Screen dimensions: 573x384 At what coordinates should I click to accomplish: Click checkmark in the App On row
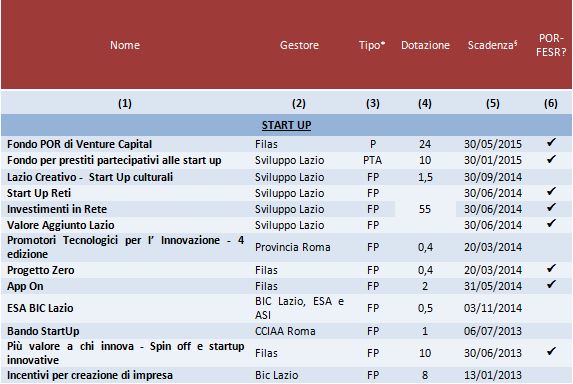coord(551,284)
